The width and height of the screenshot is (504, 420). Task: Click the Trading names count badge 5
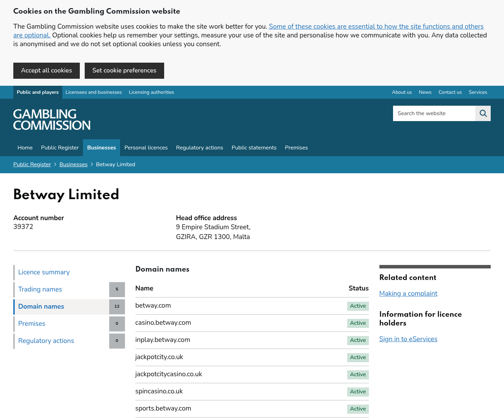pyautogui.click(x=117, y=289)
